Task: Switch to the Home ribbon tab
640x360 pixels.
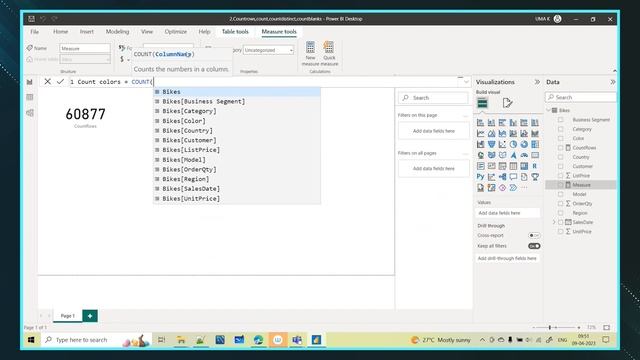Action: 60,31
